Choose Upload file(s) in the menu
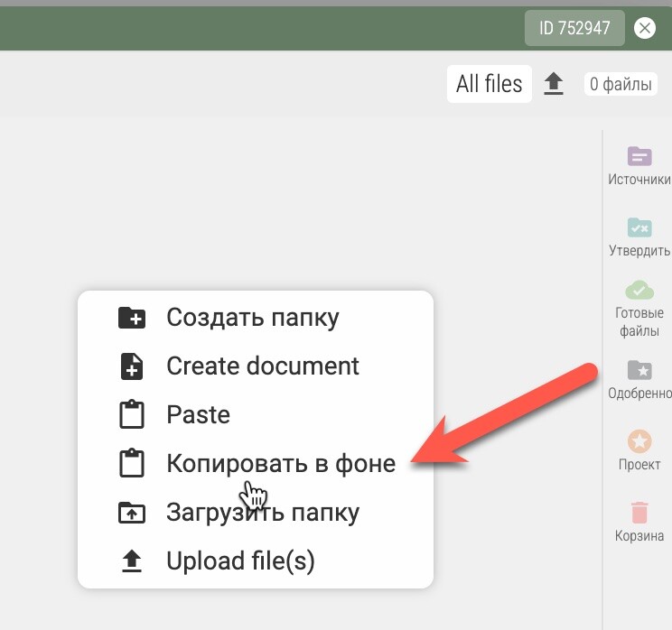Viewport: 672px width, 630px height. pyautogui.click(x=240, y=561)
